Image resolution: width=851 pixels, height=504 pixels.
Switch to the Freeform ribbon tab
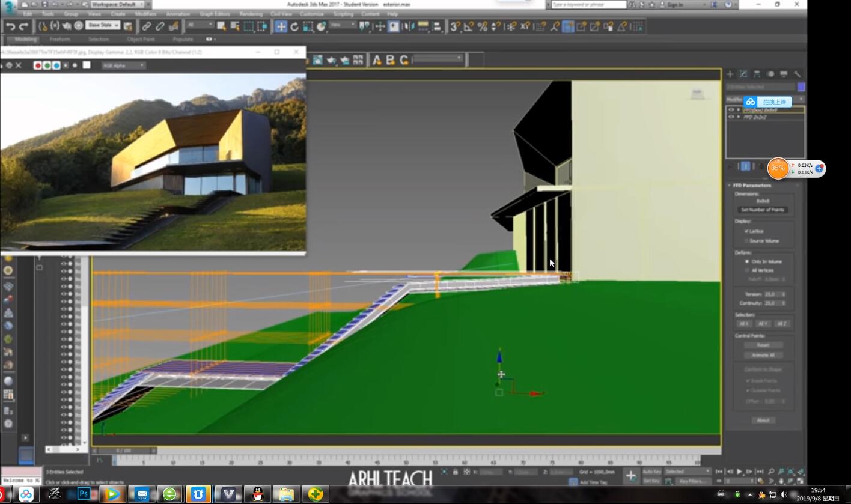(x=59, y=39)
